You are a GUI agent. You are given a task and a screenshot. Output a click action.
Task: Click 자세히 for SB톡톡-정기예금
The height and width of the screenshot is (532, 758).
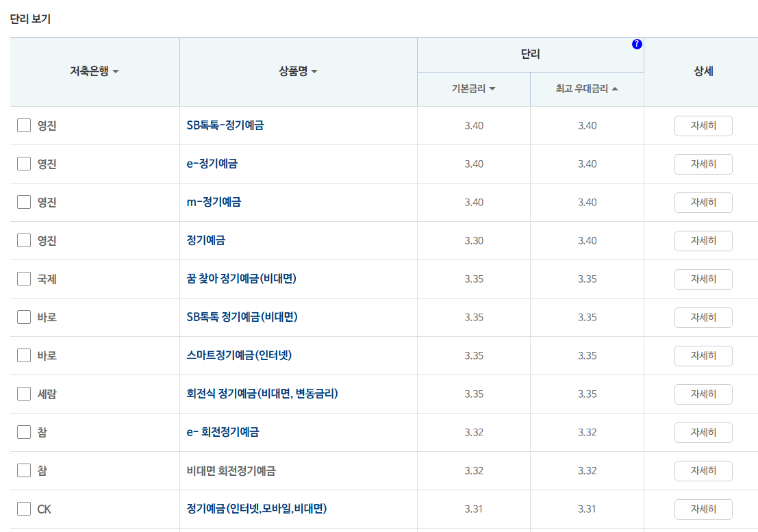point(703,125)
